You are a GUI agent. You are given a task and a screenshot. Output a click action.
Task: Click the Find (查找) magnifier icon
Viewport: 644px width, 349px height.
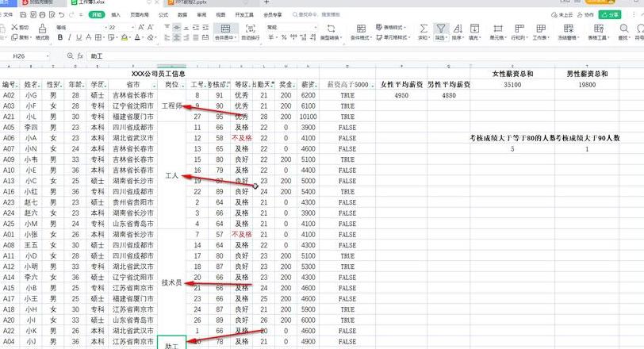624,29
